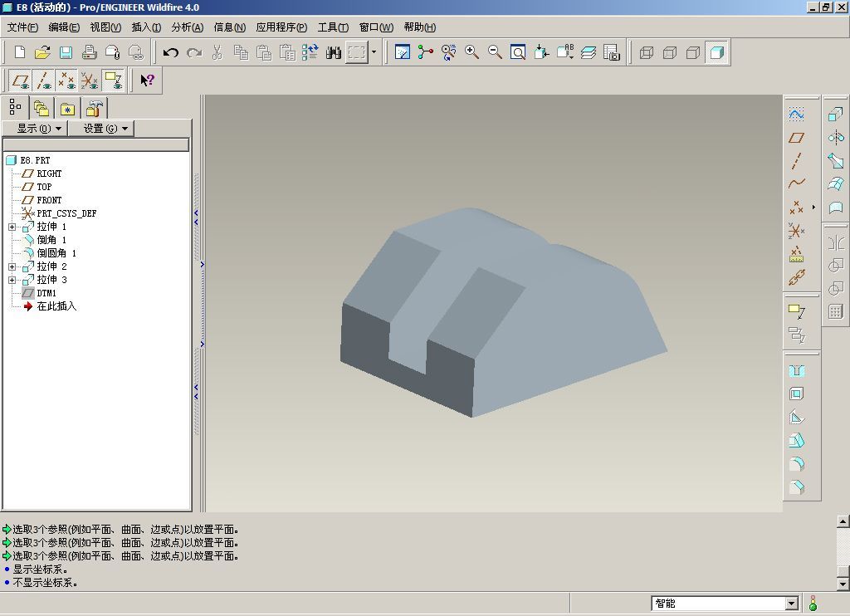Viewport: 850px width, 616px height.
Task: Open the 插入 menu
Action: (x=146, y=27)
